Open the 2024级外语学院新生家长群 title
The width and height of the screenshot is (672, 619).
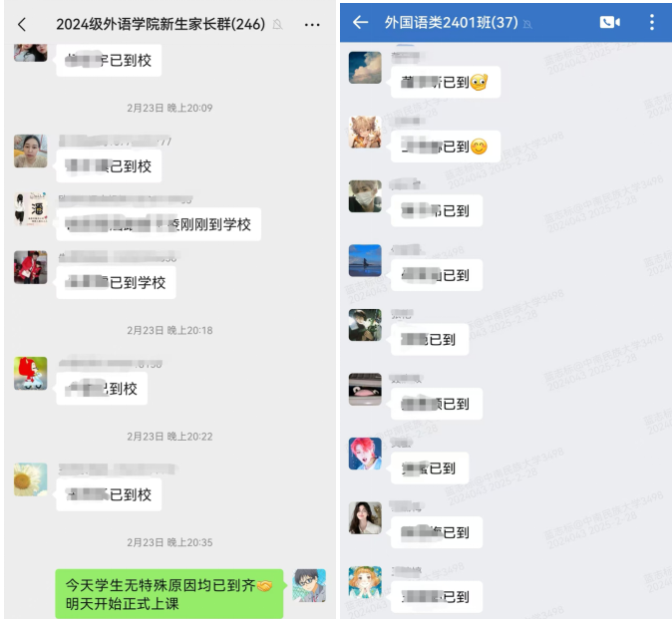[x=161, y=24]
